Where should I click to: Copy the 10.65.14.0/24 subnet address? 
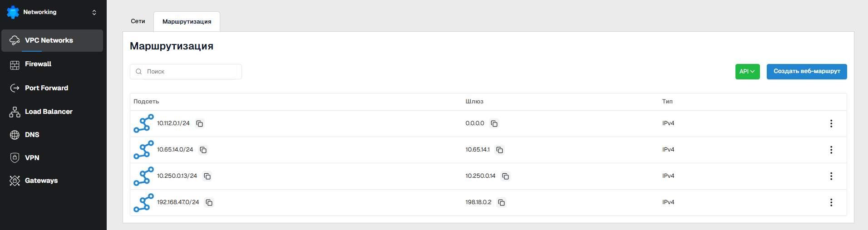pyautogui.click(x=203, y=150)
